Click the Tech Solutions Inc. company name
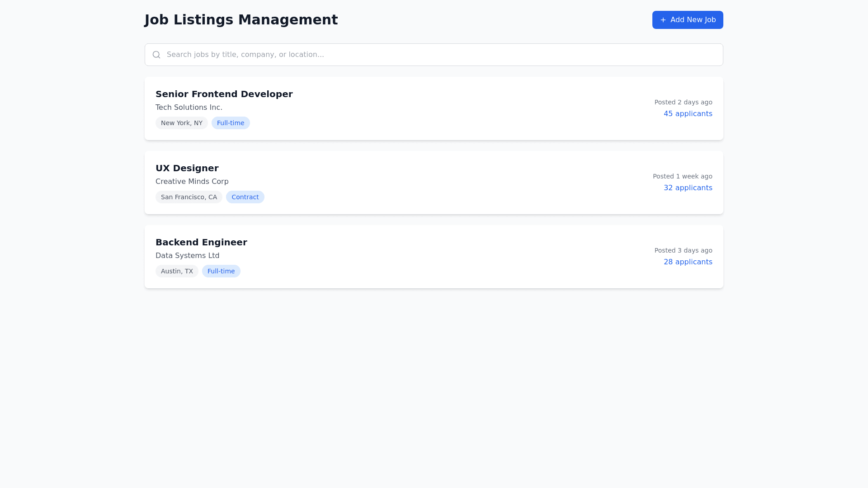 pyautogui.click(x=189, y=108)
